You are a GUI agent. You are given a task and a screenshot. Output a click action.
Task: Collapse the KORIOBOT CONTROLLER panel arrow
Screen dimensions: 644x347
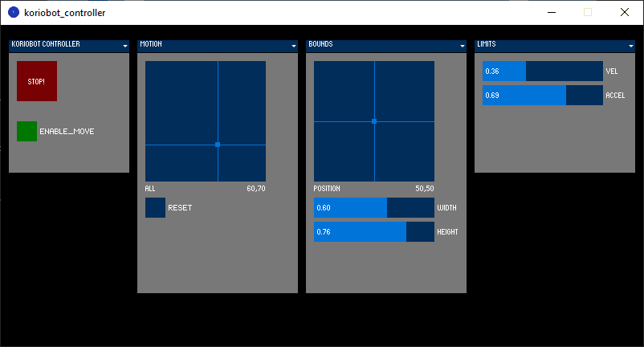(125, 46)
